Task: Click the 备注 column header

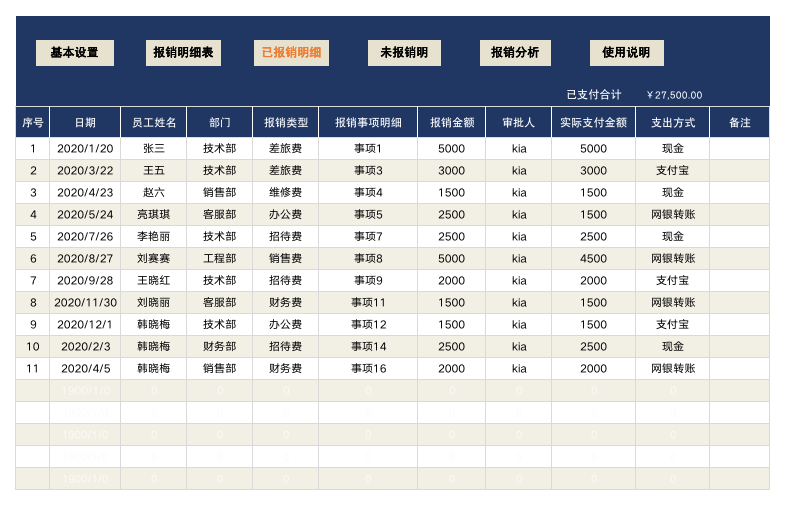Action: coord(739,122)
